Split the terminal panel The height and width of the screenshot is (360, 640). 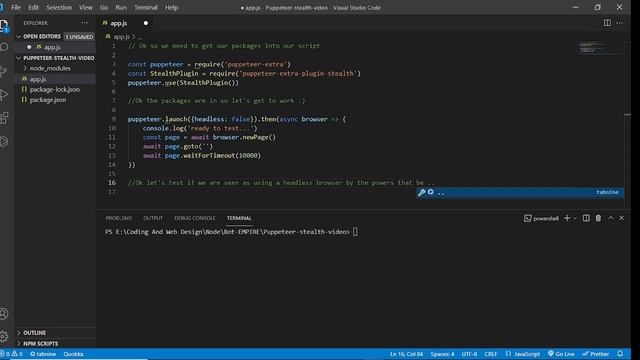[x=586, y=218]
